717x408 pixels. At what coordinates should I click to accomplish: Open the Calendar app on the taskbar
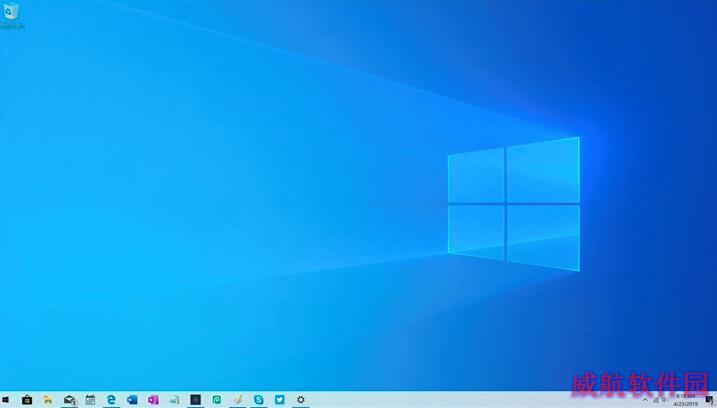pos(90,400)
